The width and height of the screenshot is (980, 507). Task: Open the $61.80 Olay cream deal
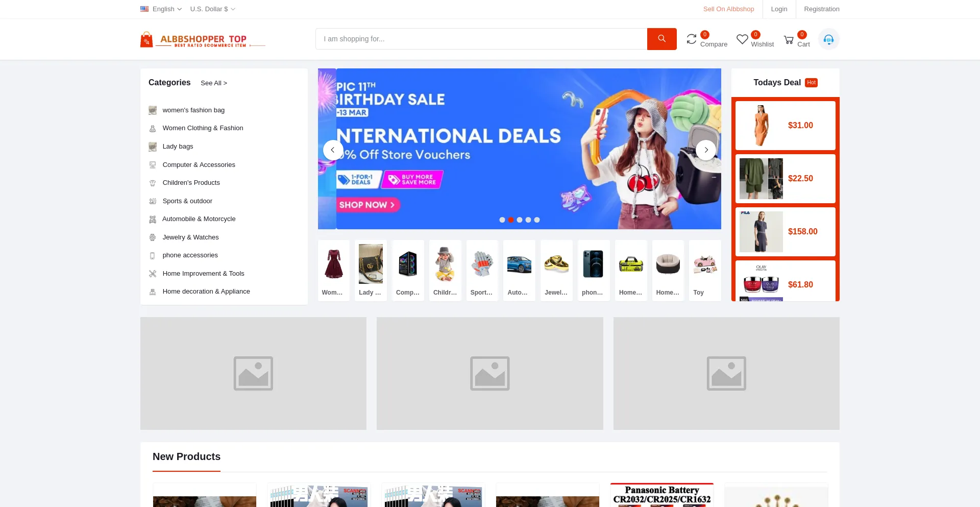[785, 281]
